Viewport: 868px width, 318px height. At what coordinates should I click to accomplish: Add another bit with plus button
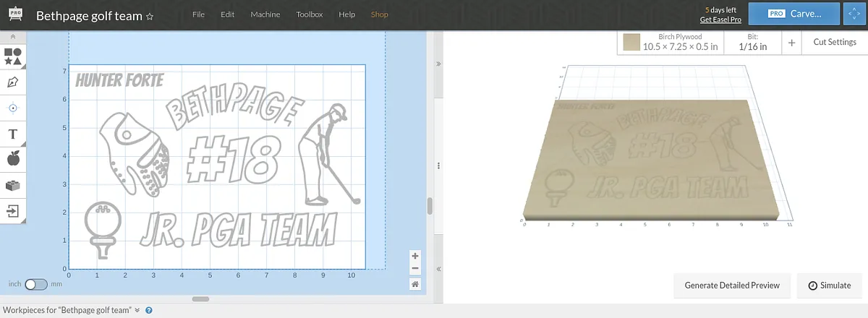pos(791,43)
